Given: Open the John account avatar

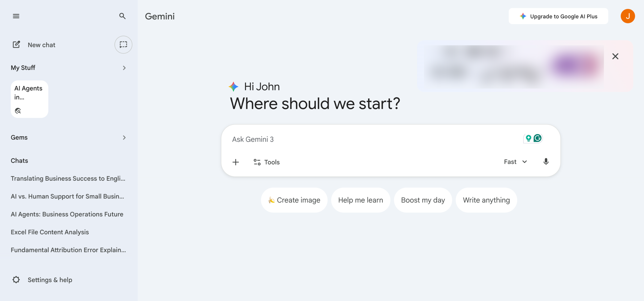Looking at the screenshot, I should pyautogui.click(x=628, y=16).
